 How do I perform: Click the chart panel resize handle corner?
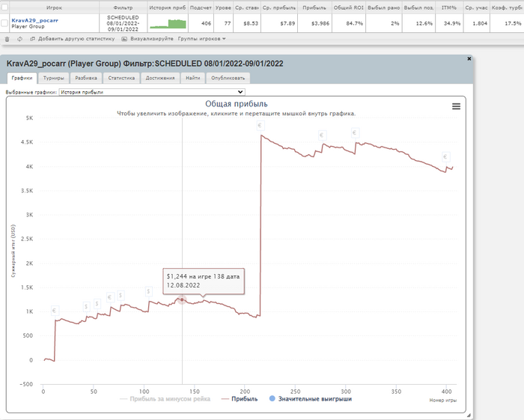tap(469, 415)
